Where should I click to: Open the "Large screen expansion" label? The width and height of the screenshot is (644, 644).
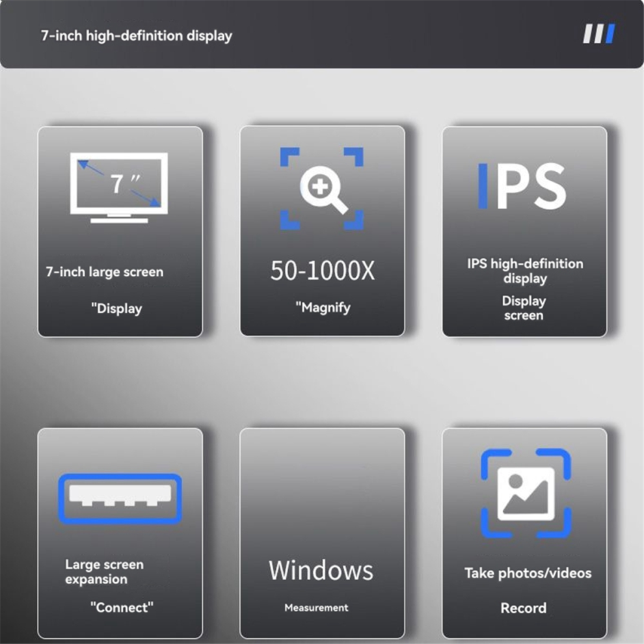(x=104, y=572)
